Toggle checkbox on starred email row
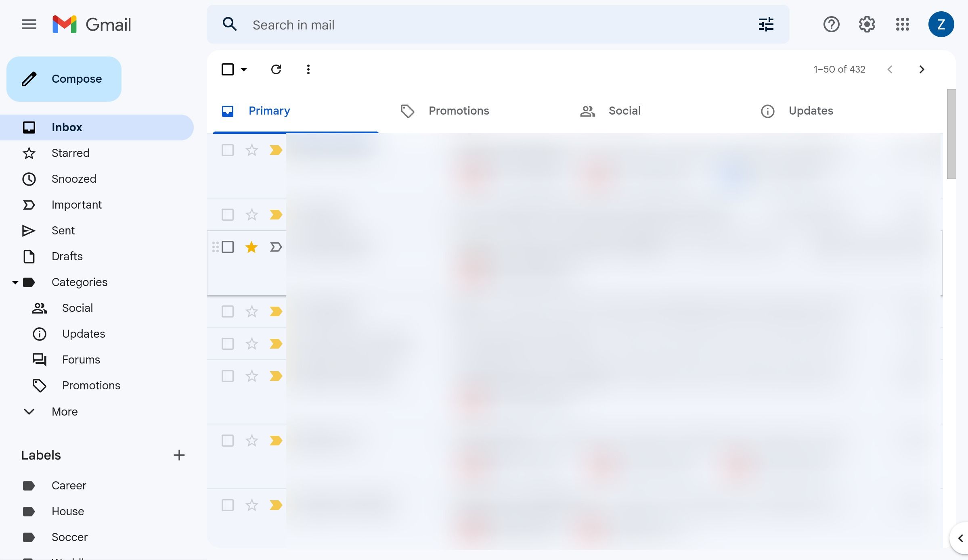Image resolution: width=968 pixels, height=560 pixels. click(x=227, y=247)
